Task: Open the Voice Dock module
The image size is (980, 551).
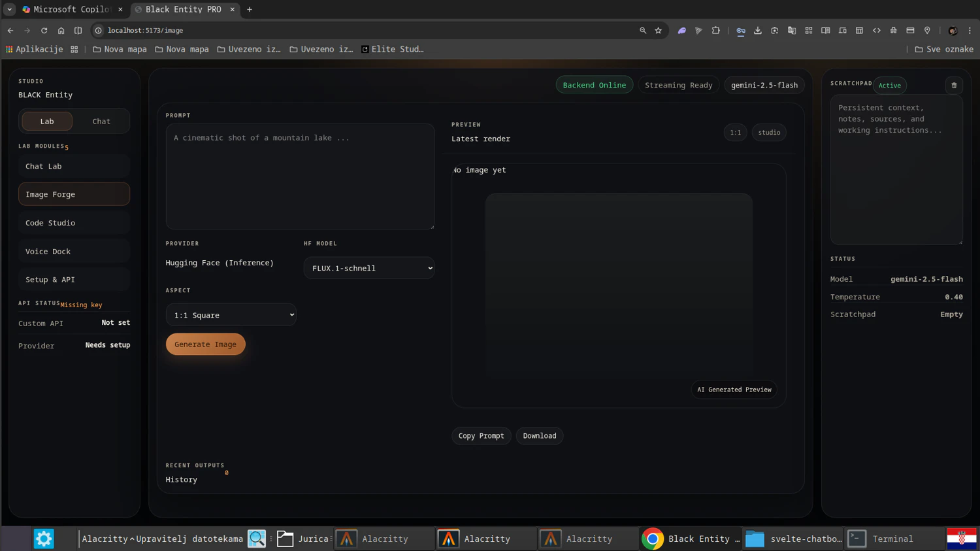Action: [74, 251]
